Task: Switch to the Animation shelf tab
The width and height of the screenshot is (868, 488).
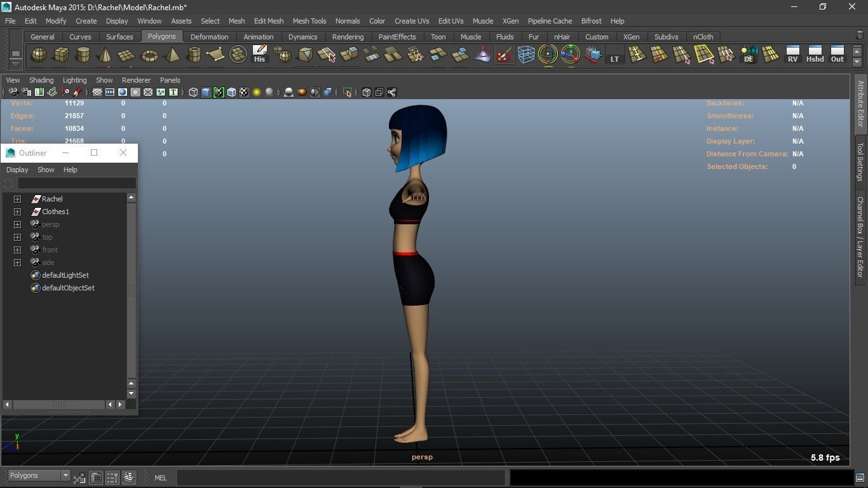Action: coord(259,37)
